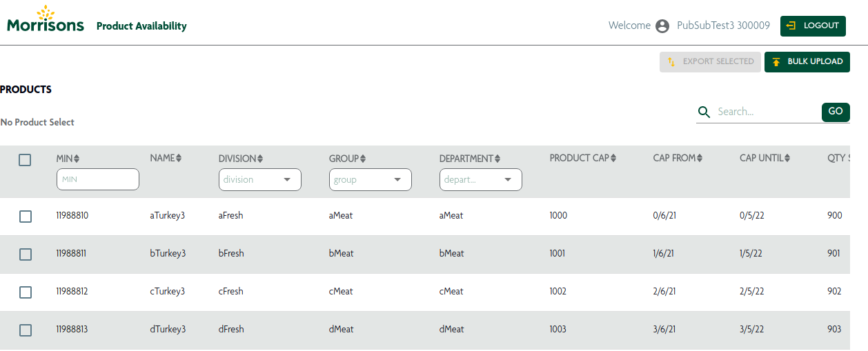The height and width of the screenshot is (351, 868).
Task: Open the division filter dropdown
Action: click(260, 179)
